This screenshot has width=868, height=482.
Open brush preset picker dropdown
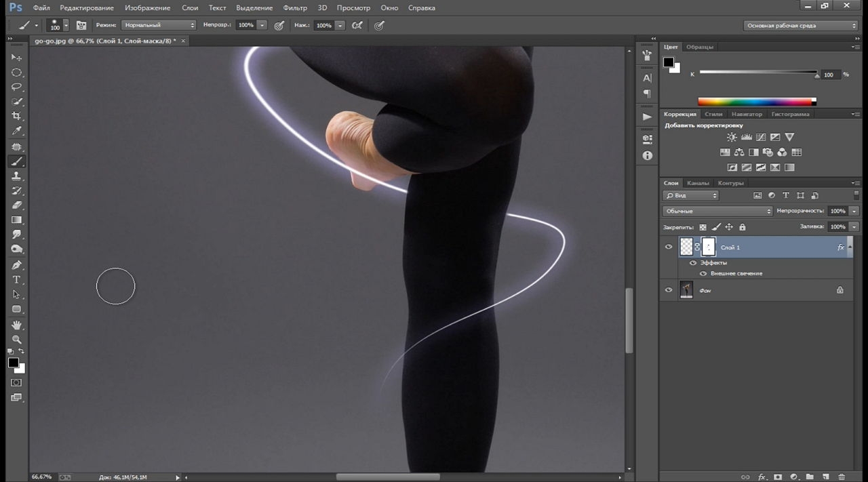tap(66, 25)
